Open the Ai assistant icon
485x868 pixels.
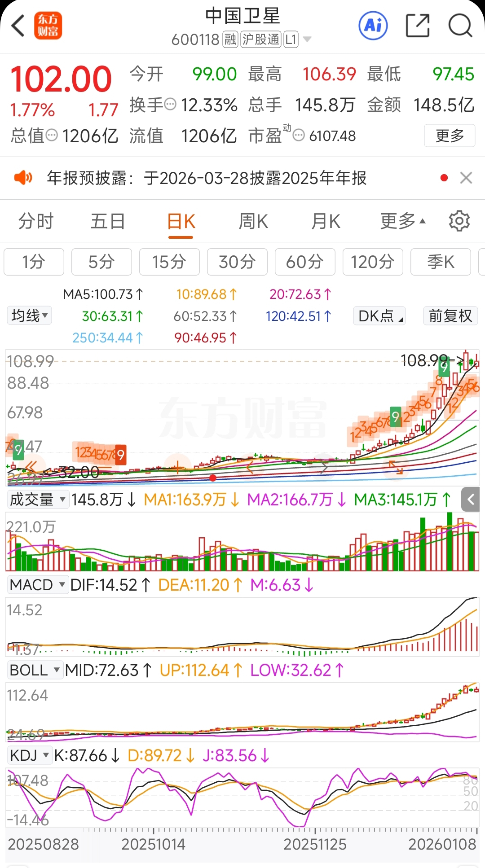pyautogui.click(x=373, y=25)
